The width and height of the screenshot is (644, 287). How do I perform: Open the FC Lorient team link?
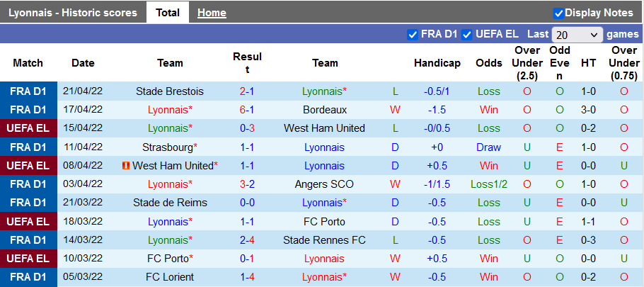[x=170, y=276]
